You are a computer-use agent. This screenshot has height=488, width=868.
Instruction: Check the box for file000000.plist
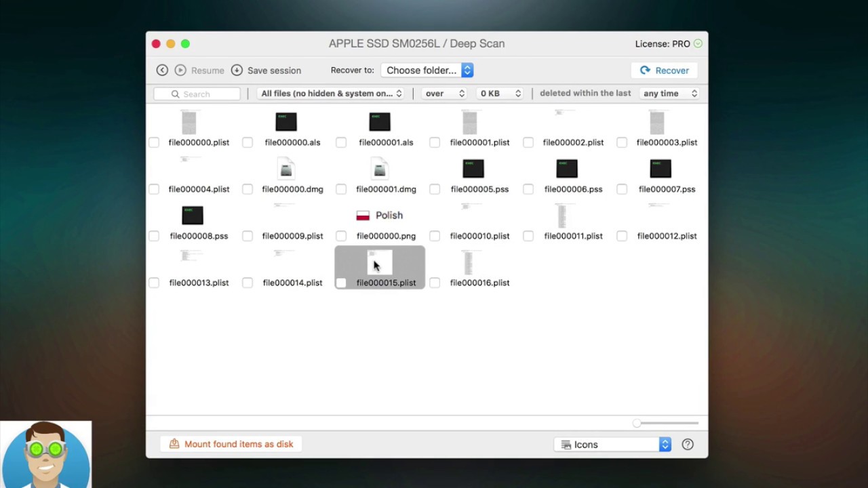[x=154, y=142]
